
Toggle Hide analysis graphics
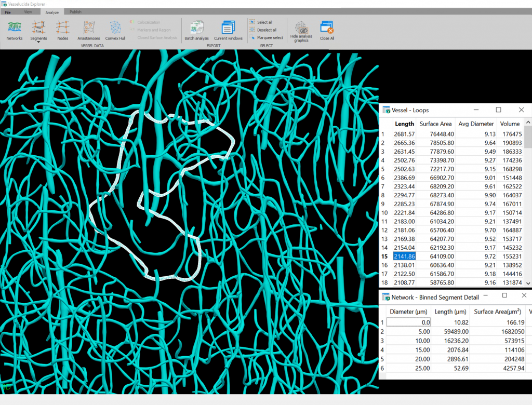point(301,32)
